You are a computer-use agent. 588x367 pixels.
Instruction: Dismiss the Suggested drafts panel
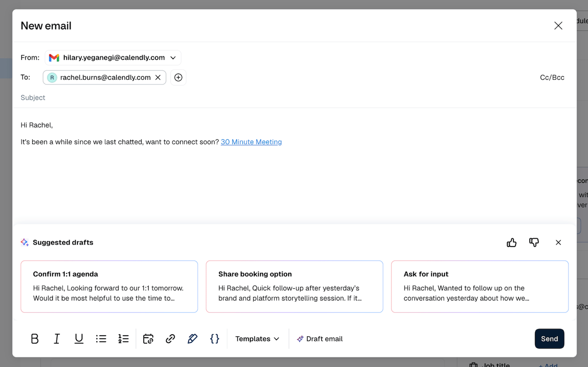point(558,243)
